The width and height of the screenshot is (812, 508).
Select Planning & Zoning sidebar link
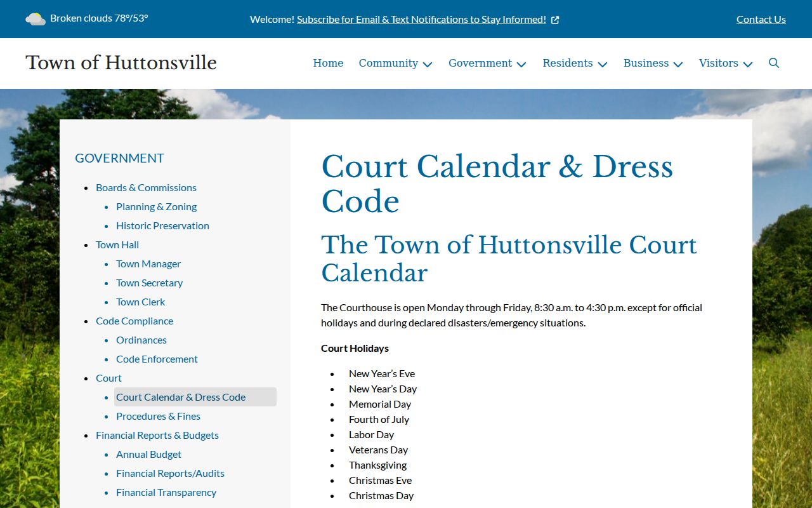(x=156, y=206)
